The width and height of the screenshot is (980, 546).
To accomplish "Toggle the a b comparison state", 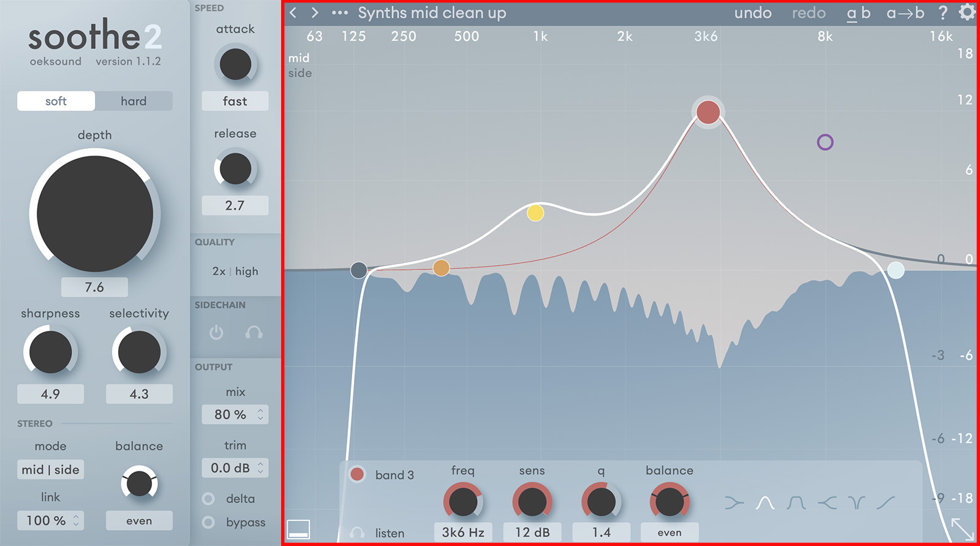I will [858, 13].
